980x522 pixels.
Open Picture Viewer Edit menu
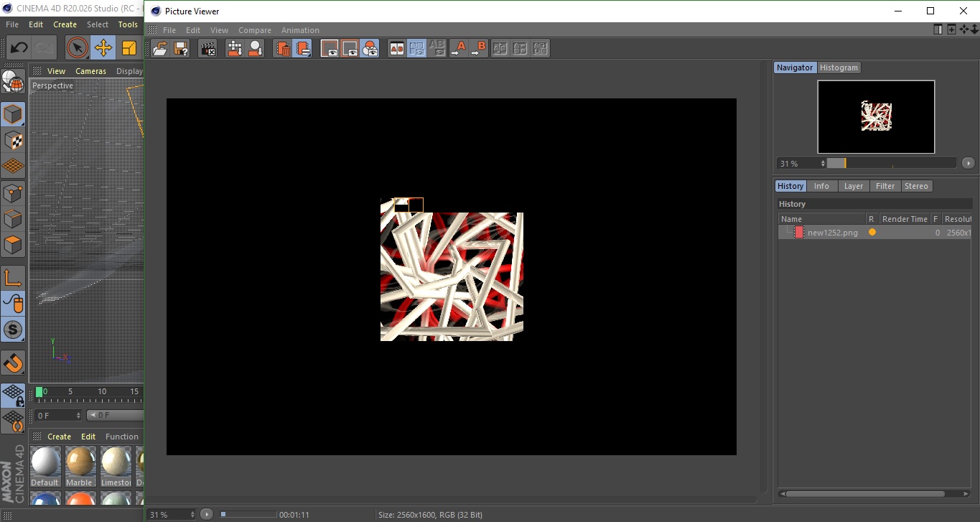click(x=193, y=30)
